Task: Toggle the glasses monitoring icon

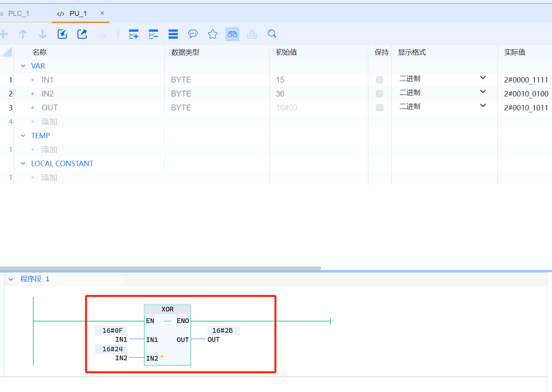Action: 232,34
